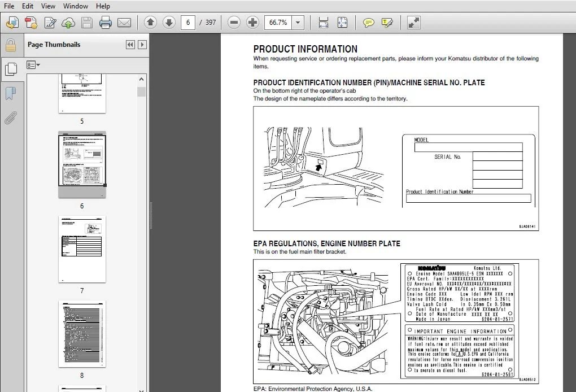
Task: Click the engine compartment illustration
Action: [323, 322]
